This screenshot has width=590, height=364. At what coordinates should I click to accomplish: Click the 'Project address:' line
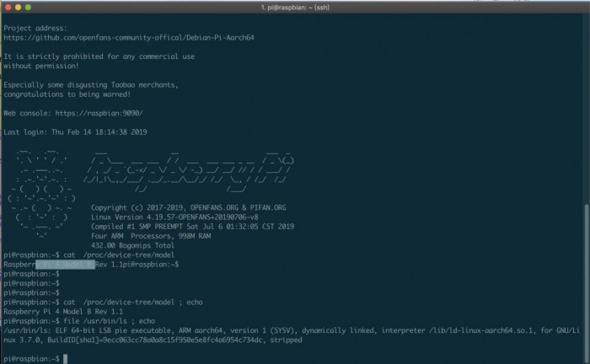point(35,28)
